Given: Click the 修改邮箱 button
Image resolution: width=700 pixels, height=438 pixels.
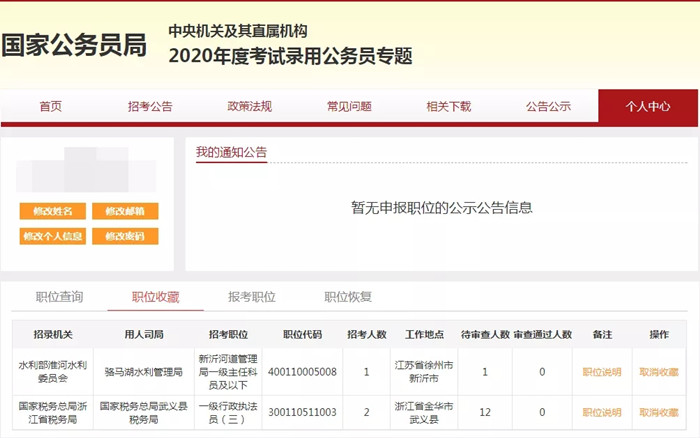Looking at the screenshot, I should (125, 211).
